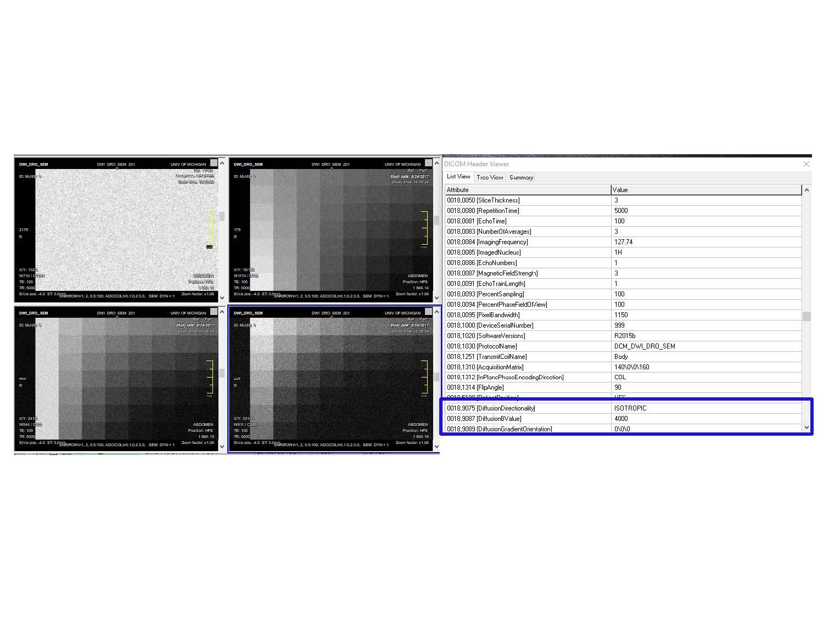
Task: Click header list scroll-down arrow
Action: (x=806, y=428)
